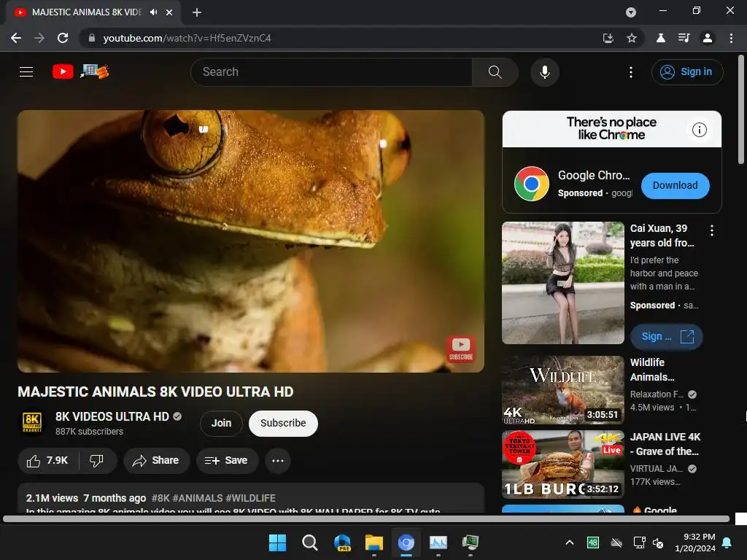Open YouTube settings three-dot menu
Screen dimensions: 747x560
pyautogui.click(x=631, y=72)
